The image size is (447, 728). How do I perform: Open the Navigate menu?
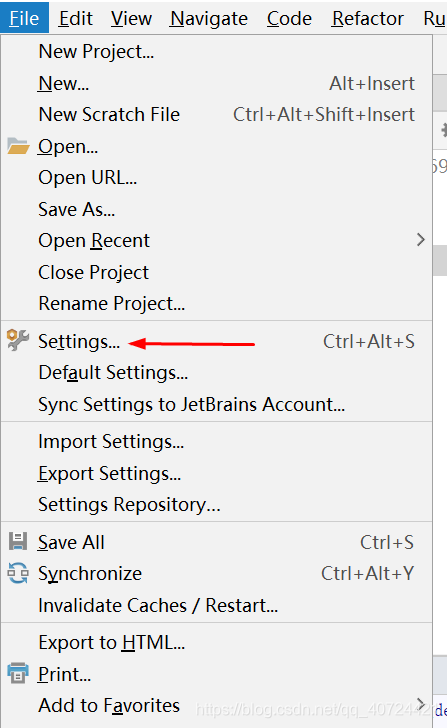point(209,19)
